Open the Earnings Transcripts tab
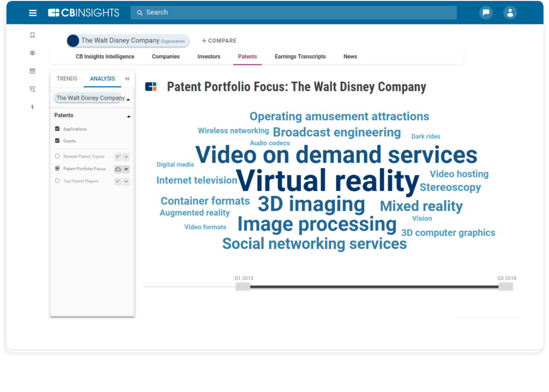 [x=300, y=56]
